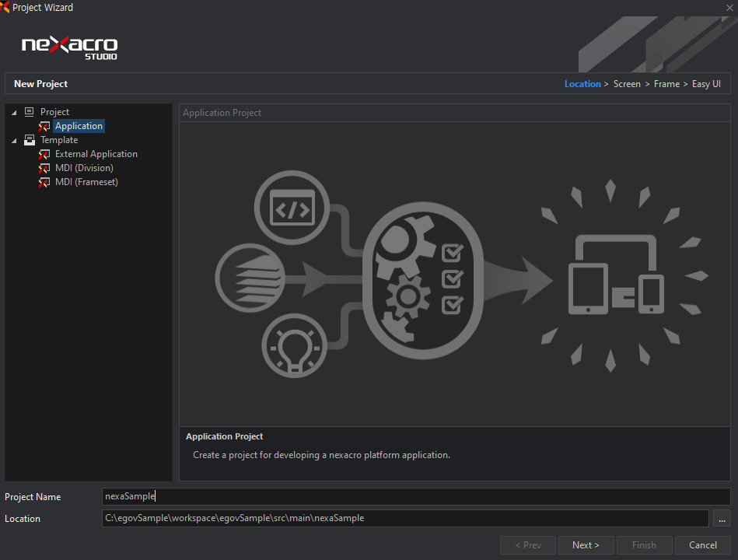Click the Project folder icon in tree
This screenshot has width=738, height=560.
coord(30,111)
